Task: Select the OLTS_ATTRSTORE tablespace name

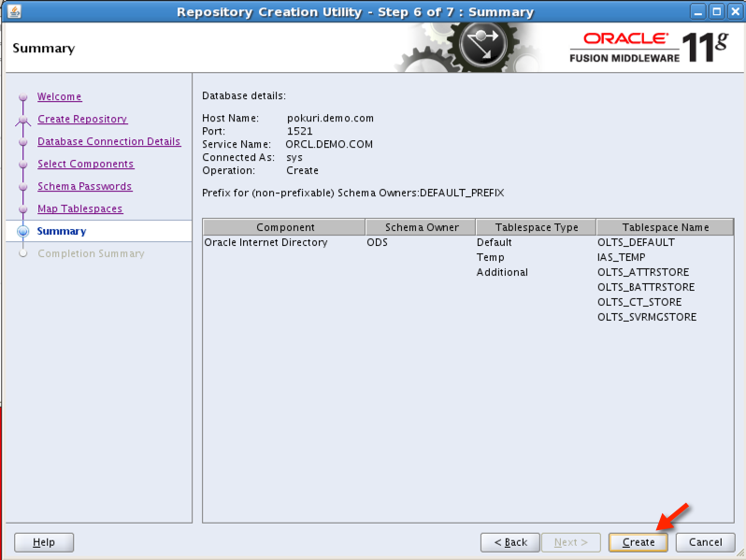Action: click(643, 272)
